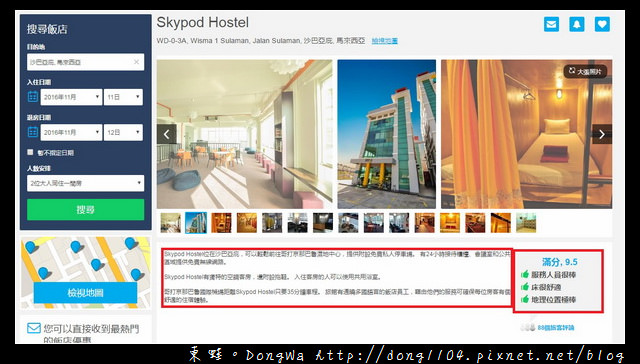
Task: Expand the guests dropdown 2位大人同住一間房
Action: coord(85,183)
